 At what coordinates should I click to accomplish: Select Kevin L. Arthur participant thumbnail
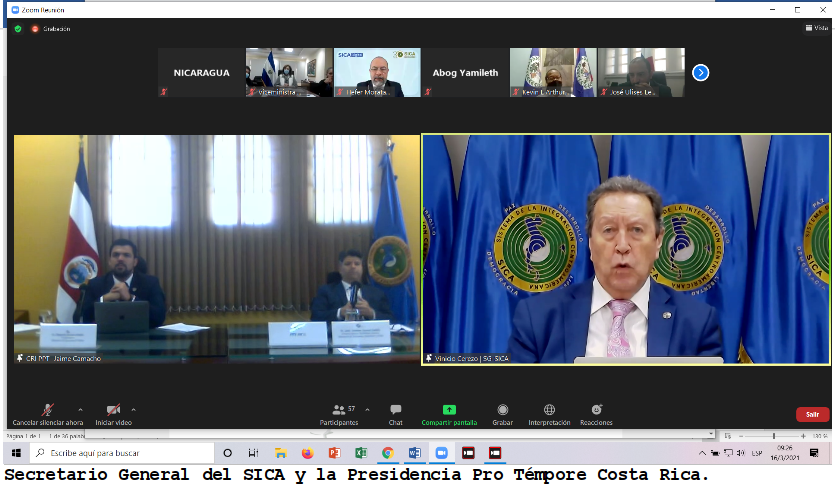click(553, 72)
